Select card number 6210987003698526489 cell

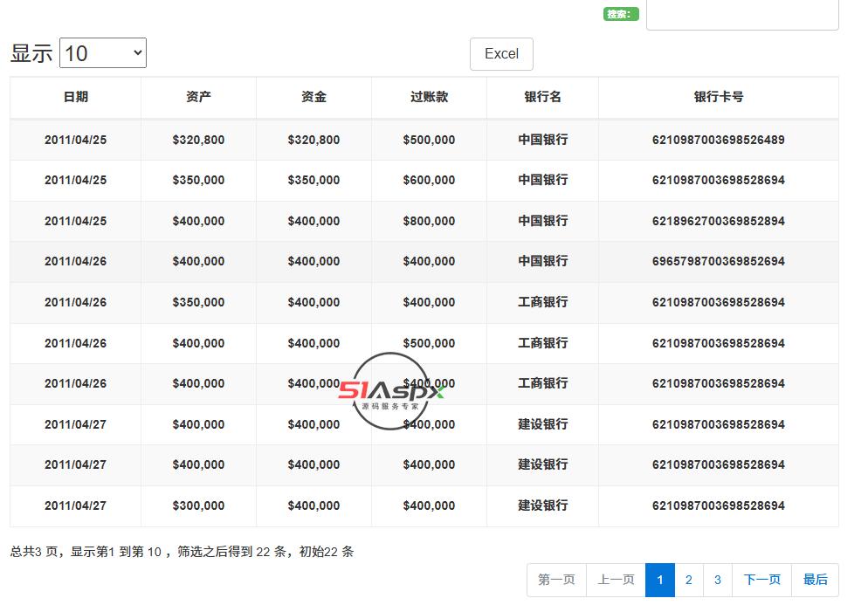coord(718,140)
